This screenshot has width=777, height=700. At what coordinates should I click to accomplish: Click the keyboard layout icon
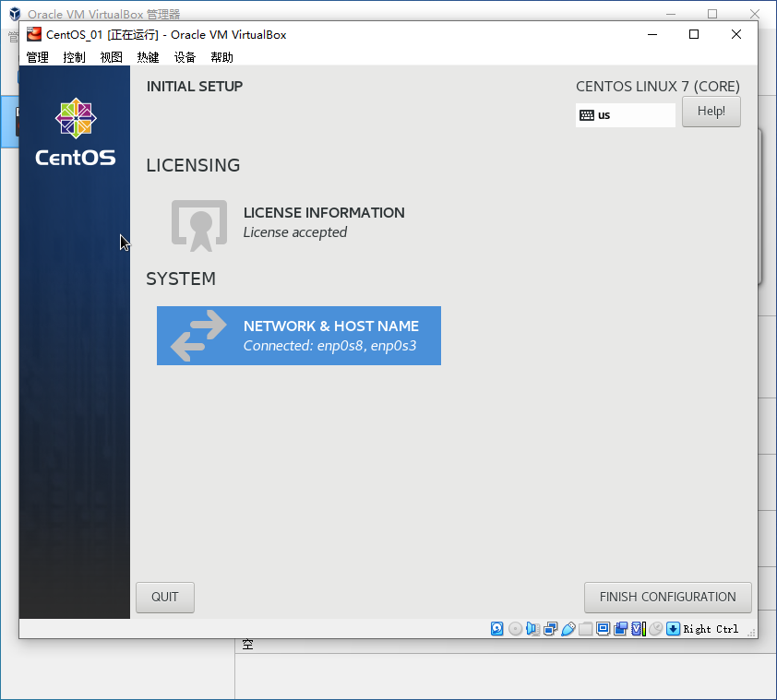pyautogui.click(x=587, y=115)
